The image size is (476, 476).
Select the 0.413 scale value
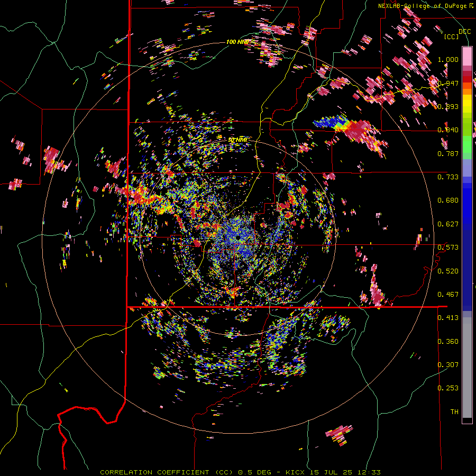click(x=448, y=318)
